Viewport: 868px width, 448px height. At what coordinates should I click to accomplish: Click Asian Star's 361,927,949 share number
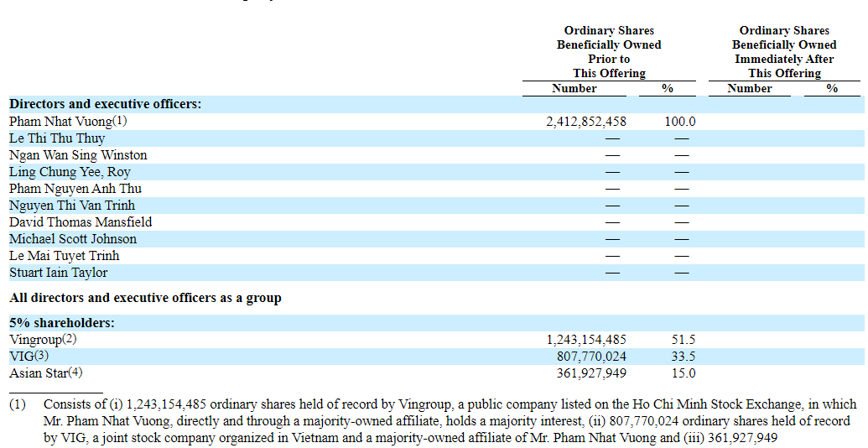[592, 373]
